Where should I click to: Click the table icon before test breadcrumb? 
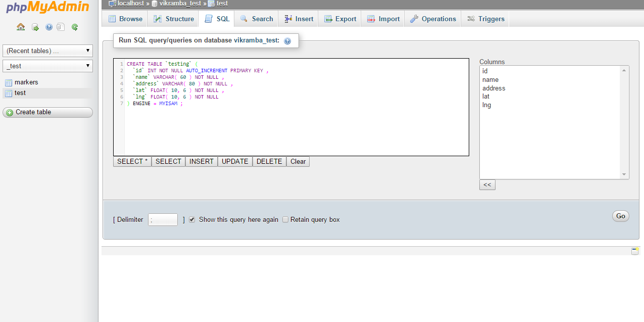211,4
